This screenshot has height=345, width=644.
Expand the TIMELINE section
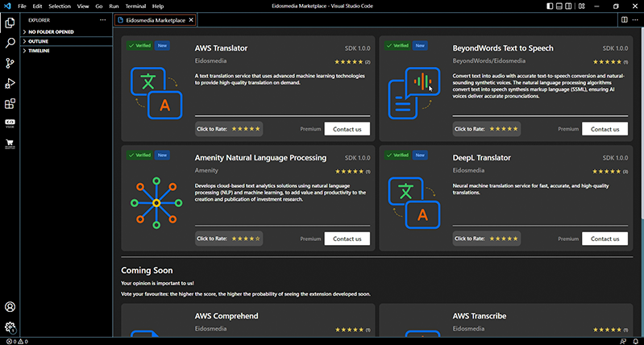coord(39,51)
